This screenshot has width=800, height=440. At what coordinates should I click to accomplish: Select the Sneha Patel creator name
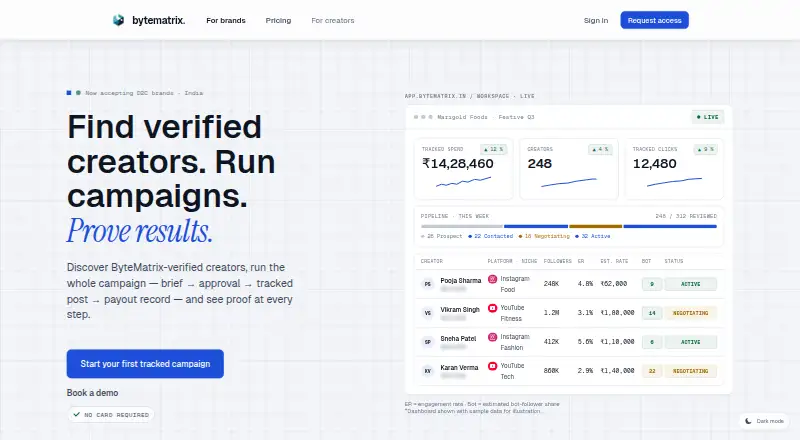click(458, 339)
